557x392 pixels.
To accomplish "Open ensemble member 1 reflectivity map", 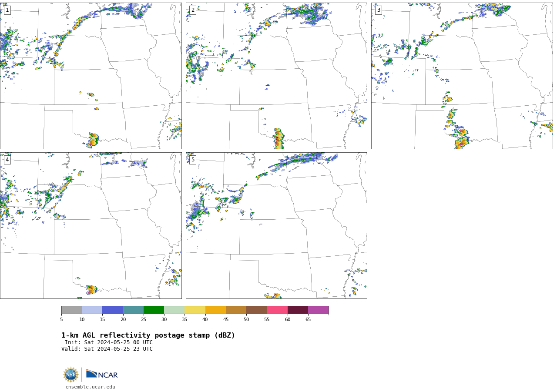I will pos(91,76).
